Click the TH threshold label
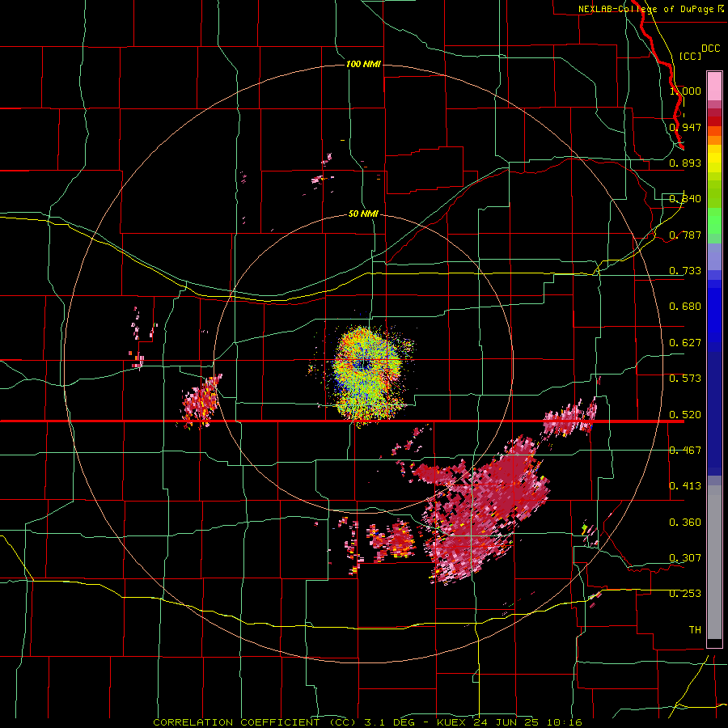The width and height of the screenshot is (728, 728). [695, 630]
